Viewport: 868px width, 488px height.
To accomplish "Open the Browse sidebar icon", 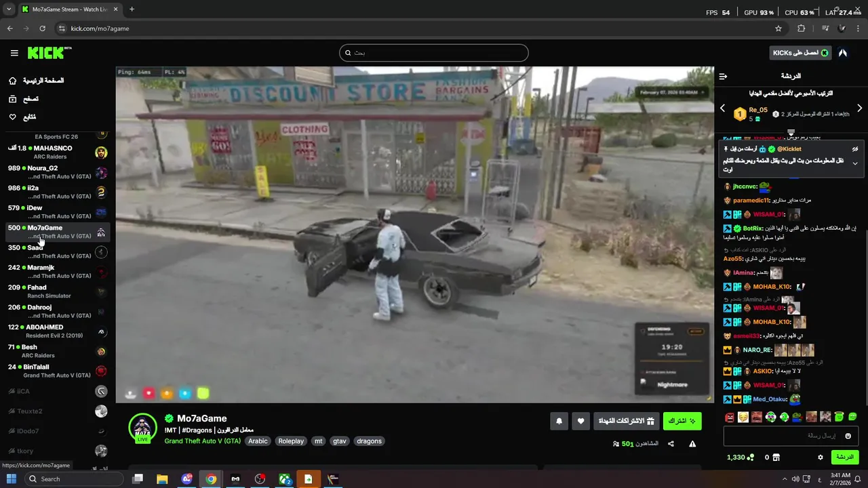I will coord(12,99).
